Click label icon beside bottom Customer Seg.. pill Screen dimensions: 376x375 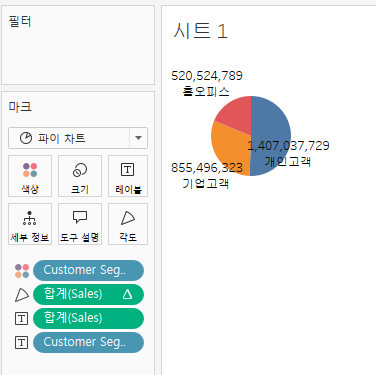(x=22, y=343)
